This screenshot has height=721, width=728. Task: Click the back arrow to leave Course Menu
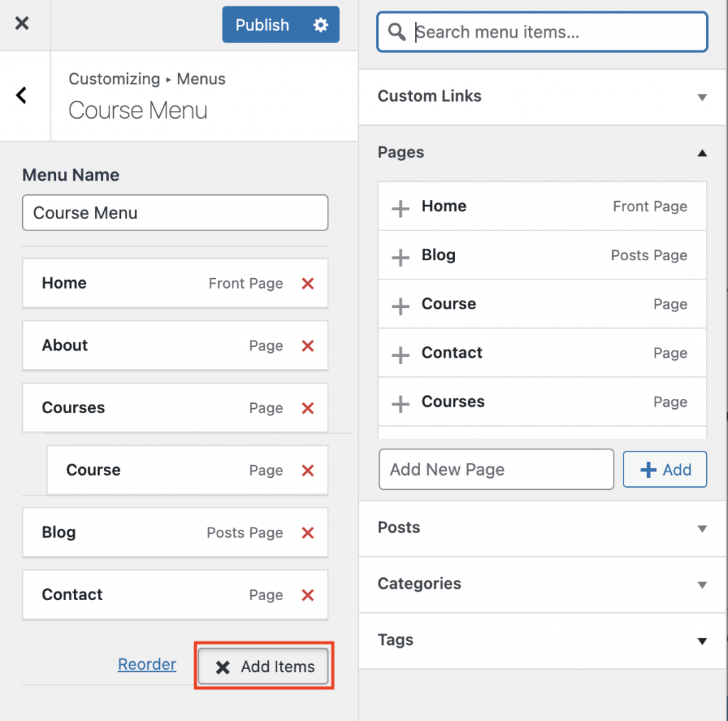pos(21,95)
